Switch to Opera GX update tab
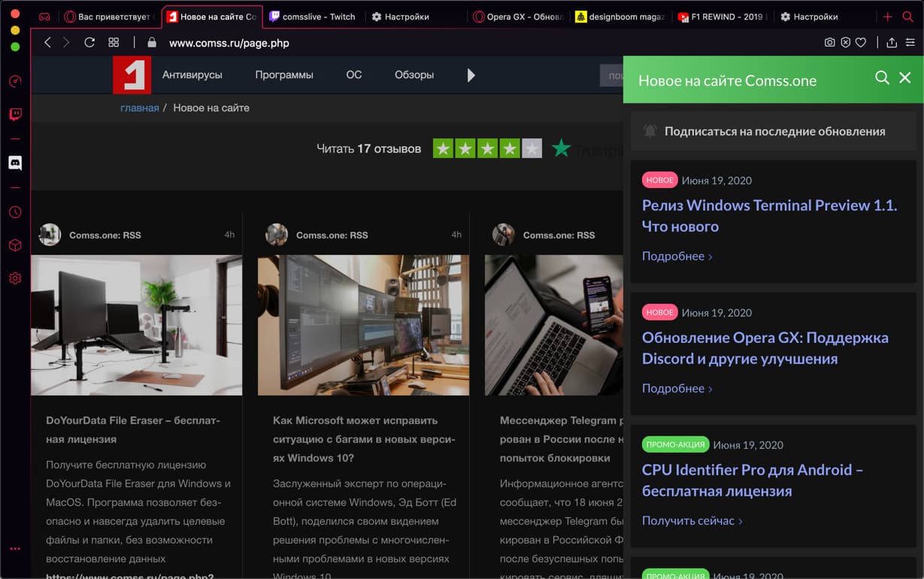 518,17
